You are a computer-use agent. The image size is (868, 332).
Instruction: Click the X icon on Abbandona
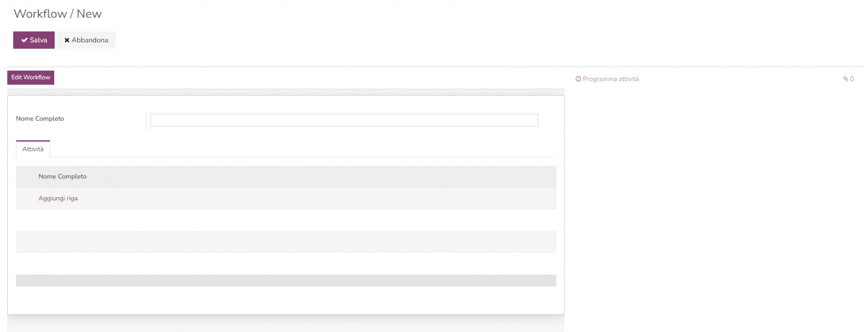click(x=67, y=40)
